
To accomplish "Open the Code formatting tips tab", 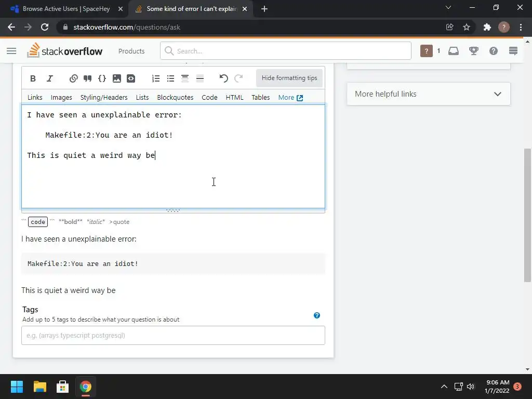I will (210, 97).
